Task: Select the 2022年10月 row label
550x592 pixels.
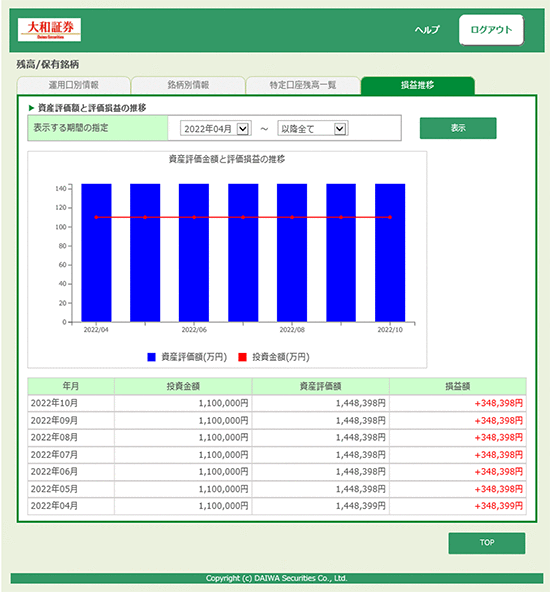Action: coord(54,403)
